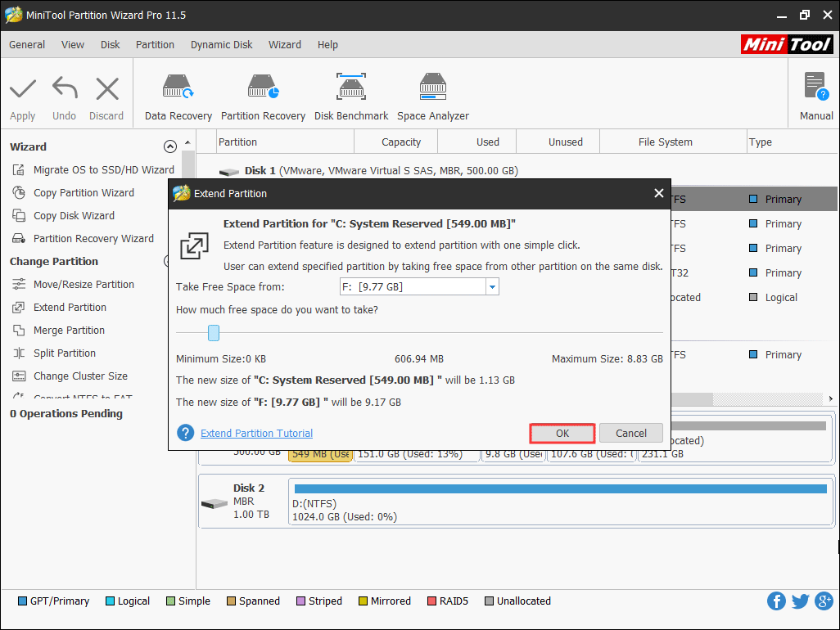The width and height of the screenshot is (840, 630).
Task: Click the Cancel button in dialog
Action: (x=631, y=433)
